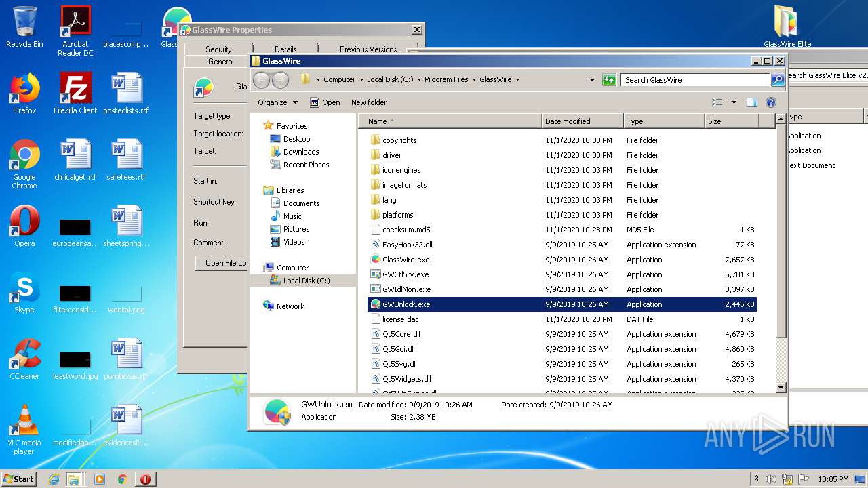Launch Acrobat Reader DC shortcut
This screenshot has width=868, height=488.
[75, 30]
